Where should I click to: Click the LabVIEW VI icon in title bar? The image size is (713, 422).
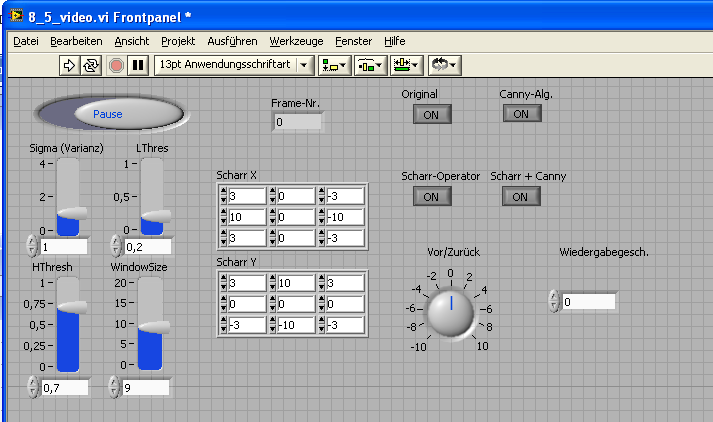(18, 15)
